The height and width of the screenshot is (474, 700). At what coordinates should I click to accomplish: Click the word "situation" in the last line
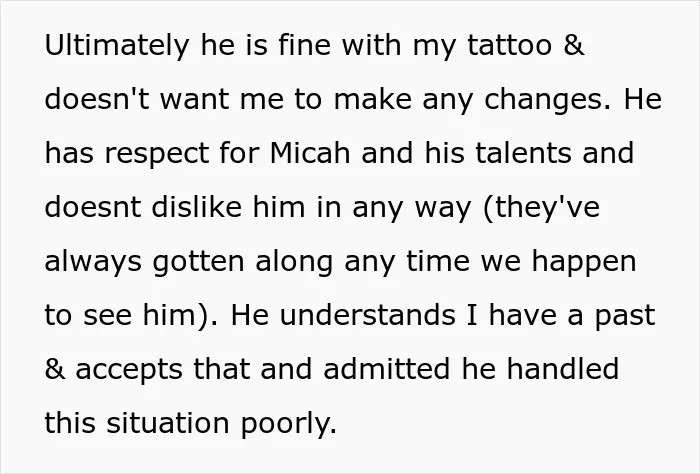(x=168, y=423)
